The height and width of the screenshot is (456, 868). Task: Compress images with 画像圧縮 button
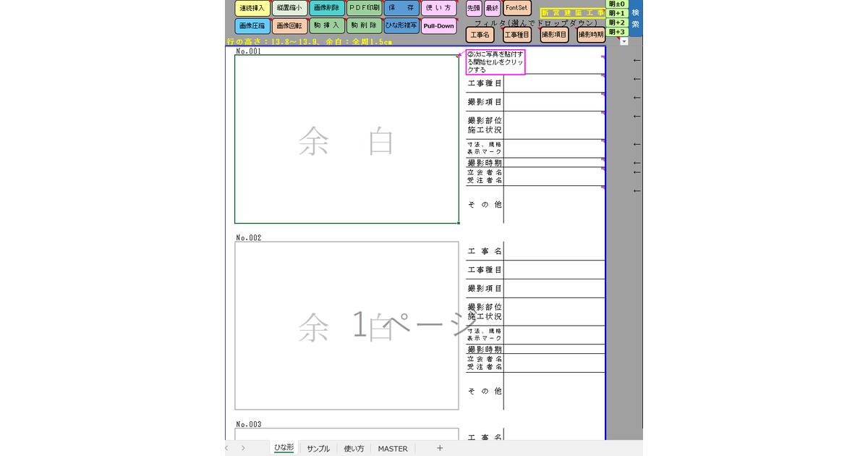[252, 26]
